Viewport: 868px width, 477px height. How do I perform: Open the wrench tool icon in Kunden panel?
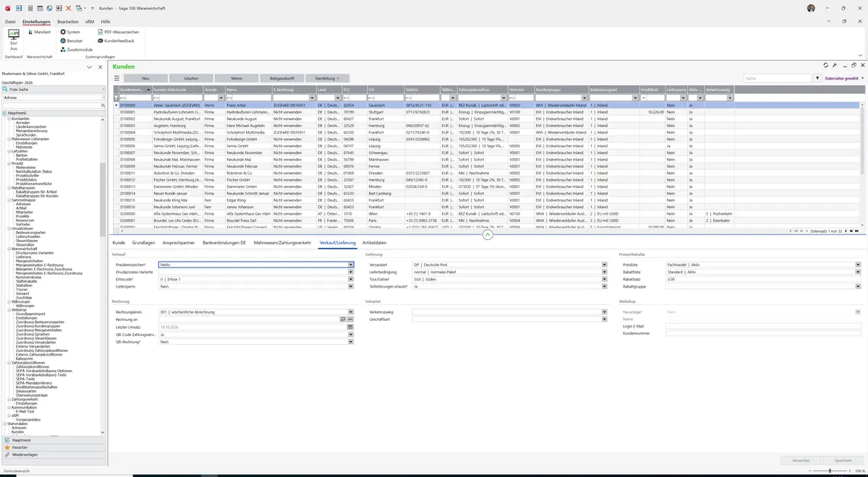point(835,66)
